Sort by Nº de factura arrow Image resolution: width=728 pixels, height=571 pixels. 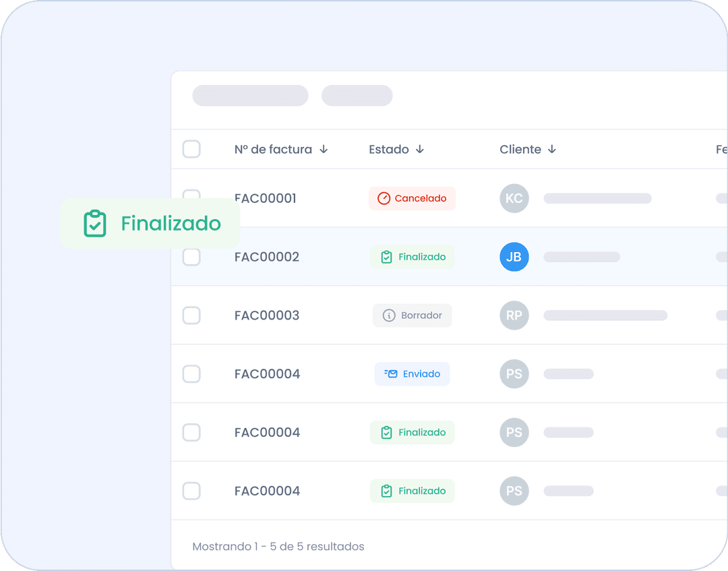324,150
